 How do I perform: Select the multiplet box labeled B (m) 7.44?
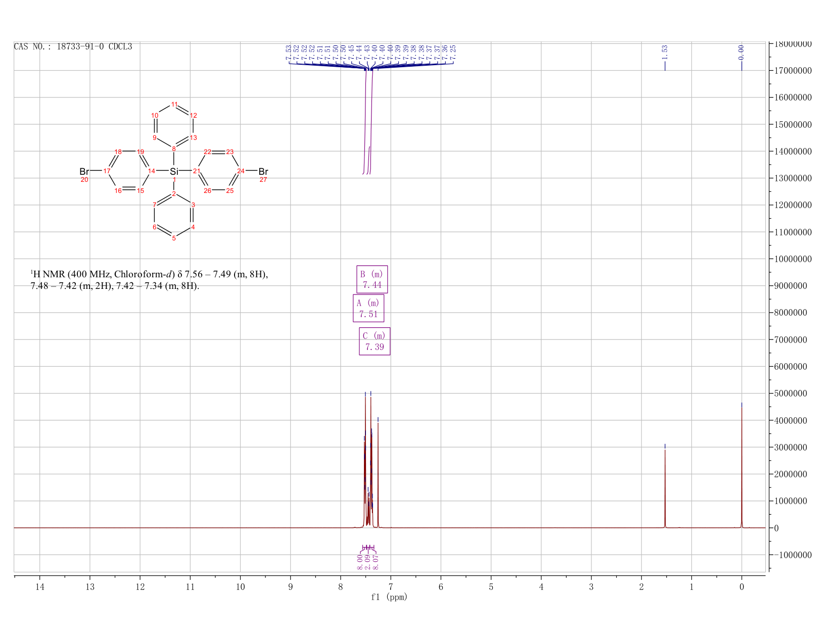pos(372,279)
